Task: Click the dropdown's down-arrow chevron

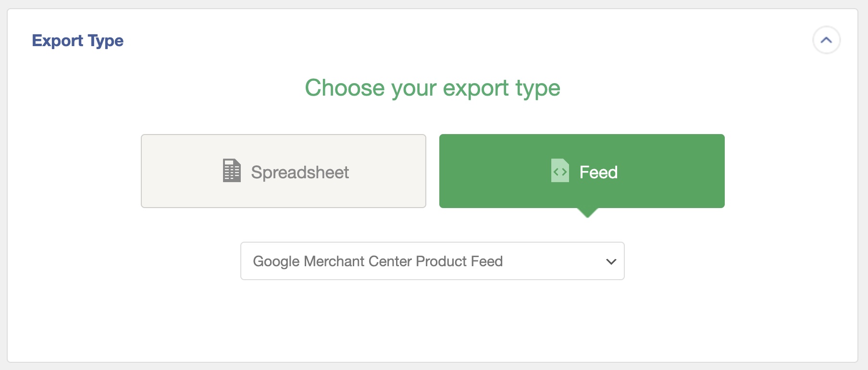Action: [x=611, y=262]
